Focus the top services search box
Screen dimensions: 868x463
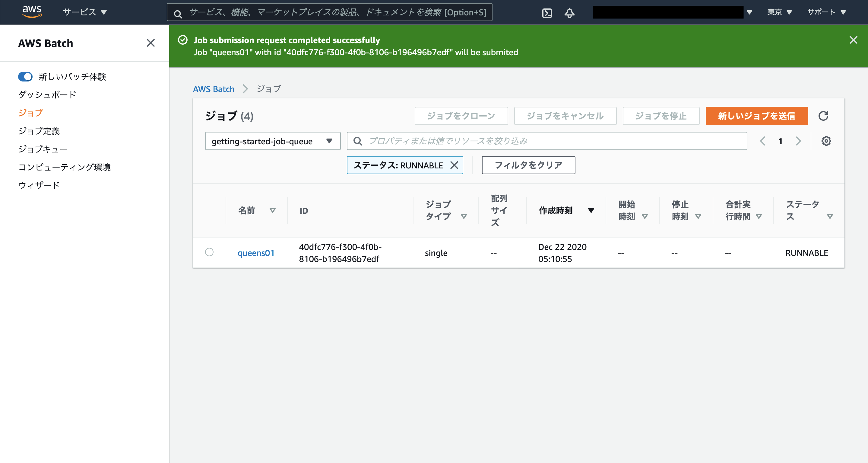click(329, 12)
